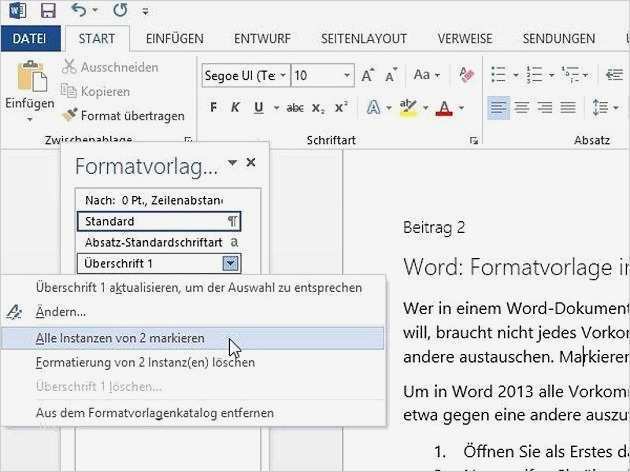Expand the Einfügen paste options arrow
630x472 pixels.
29,119
